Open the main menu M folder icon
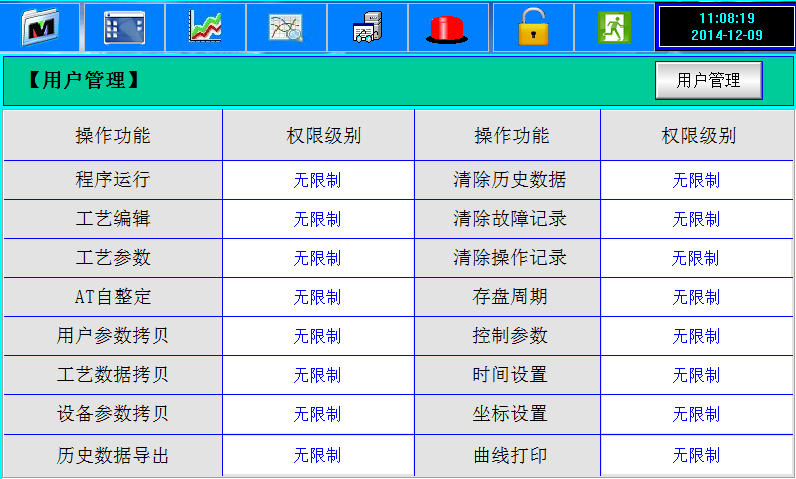This screenshot has width=796, height=479. 40,27
